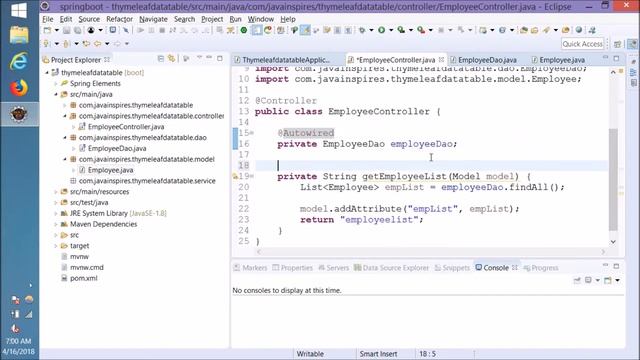Click the editor vertical scrollbar thumb
The image size is (640, 360).
click(613, 180)
